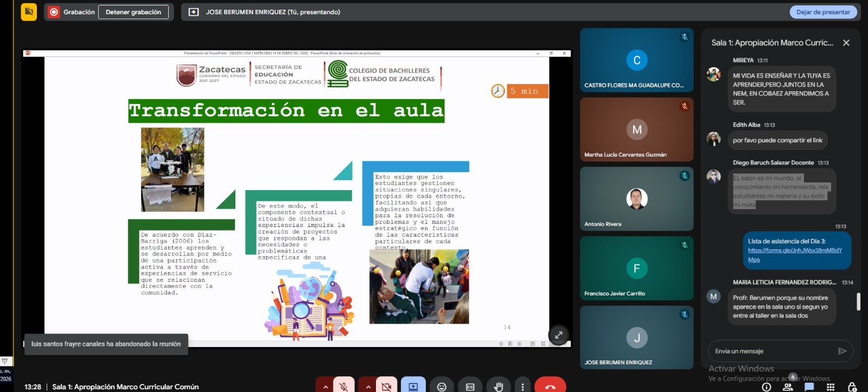Click the Detener grabación button

pyautogui.click(x=133, y=12)
